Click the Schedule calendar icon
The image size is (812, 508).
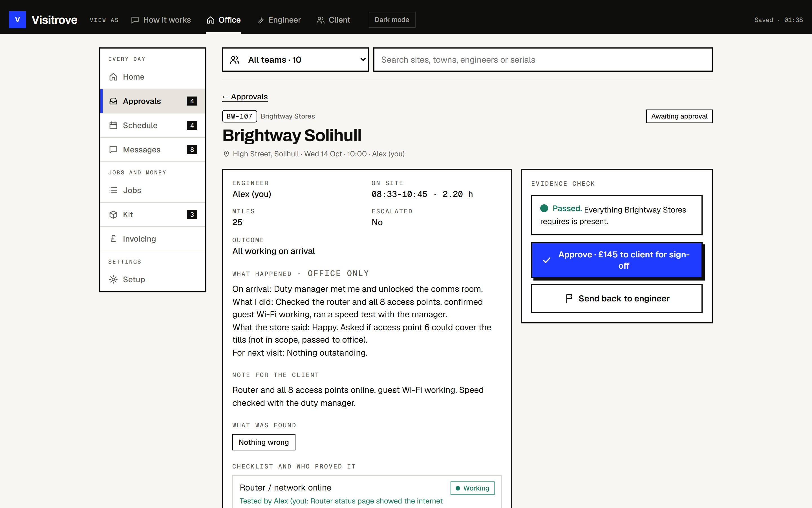[x=113, y=125]
